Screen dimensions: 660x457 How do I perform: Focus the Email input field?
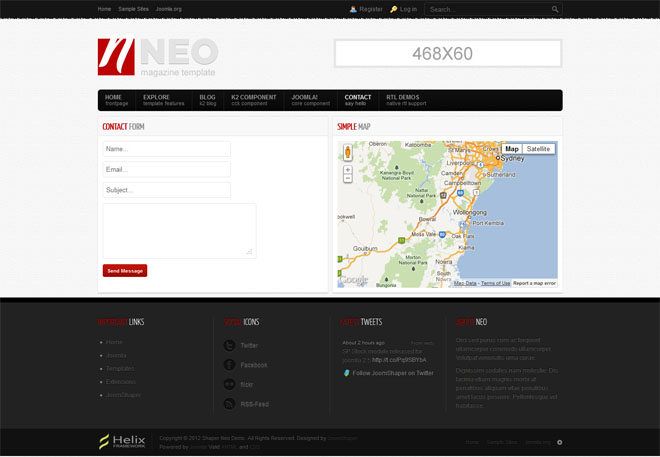(x=166, y=169)
